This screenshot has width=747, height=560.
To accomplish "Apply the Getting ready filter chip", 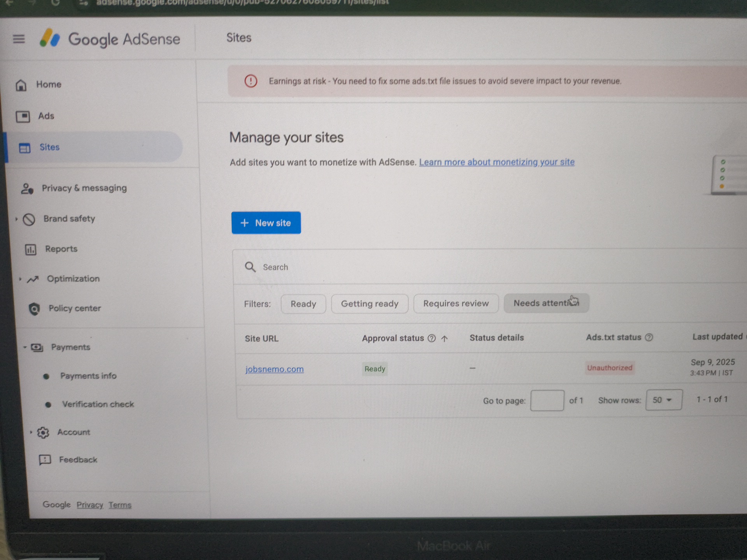I will [x=370, y=303].
